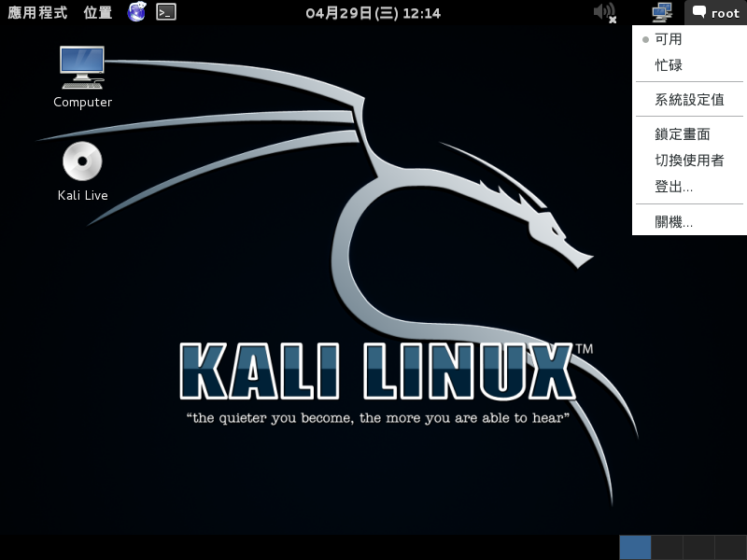747x560 pixels.
Task: Click 登出... to log out
Action: (673, 187)
